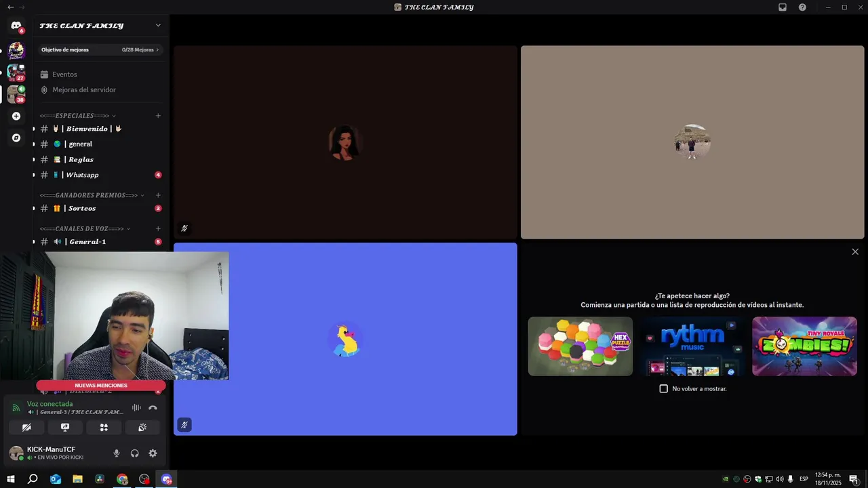Viewport: 868px width, 488px height.
Task: Create channel in CANALES DE VOZ category
Action: [x=158, y=228]
